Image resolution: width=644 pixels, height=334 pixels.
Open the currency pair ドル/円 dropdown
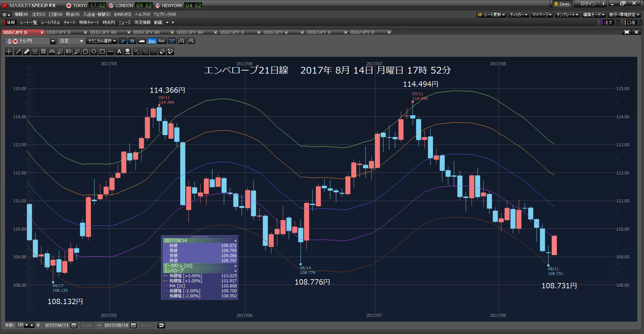pos(53,41)
